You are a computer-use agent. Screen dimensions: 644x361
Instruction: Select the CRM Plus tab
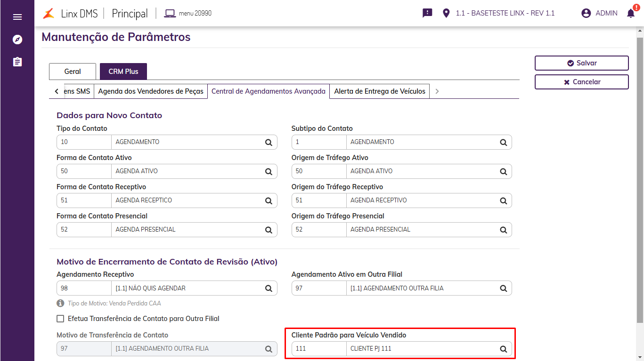[x=123, y=72]
